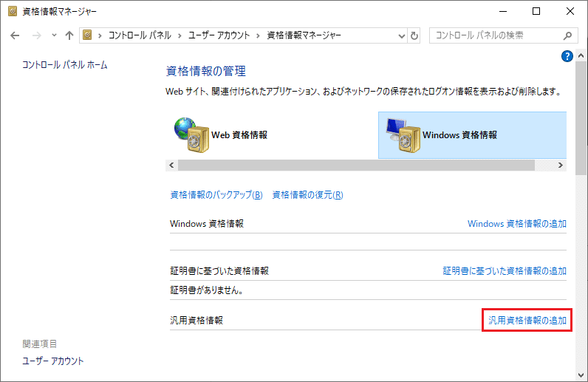The image size is (588, 382).
Task: Click the Web 資格情報 globe safe icon
Action: (191, 135)
